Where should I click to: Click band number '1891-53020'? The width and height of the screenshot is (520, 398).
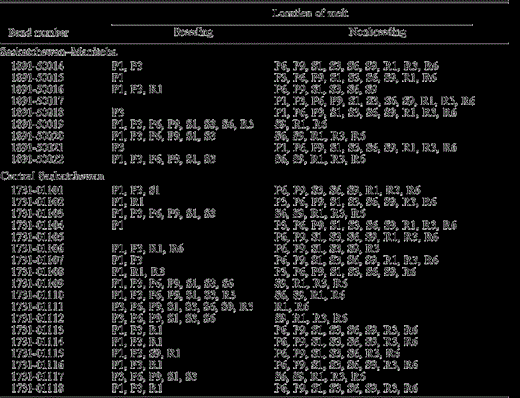(x=37, y=136)
